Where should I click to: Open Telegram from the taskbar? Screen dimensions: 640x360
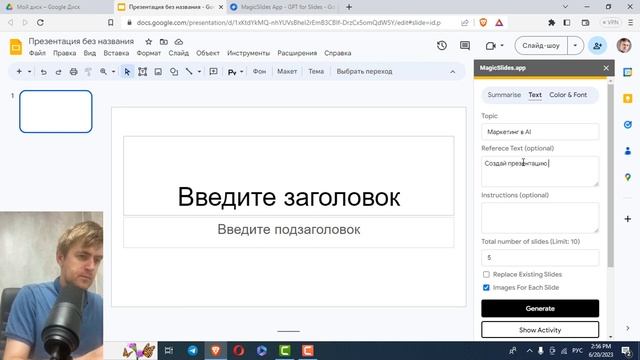(193, 351)
